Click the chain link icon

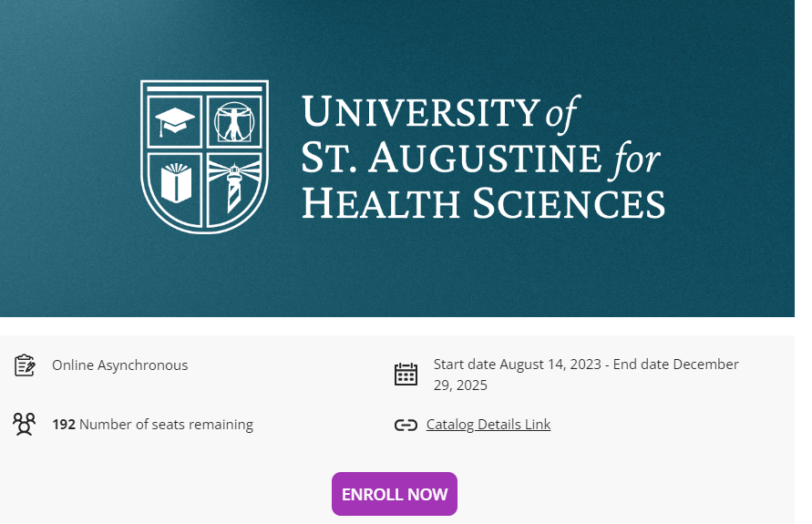pos(406,425)
